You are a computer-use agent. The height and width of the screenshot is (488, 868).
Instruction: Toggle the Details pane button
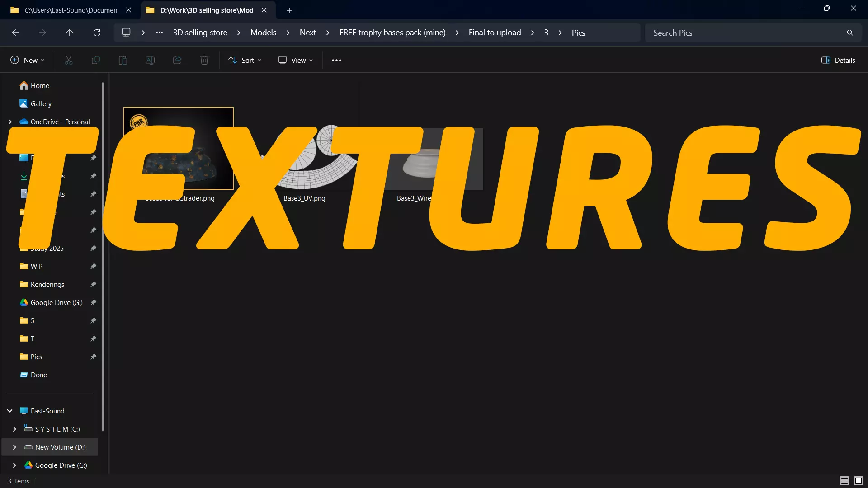click(838, 60)
